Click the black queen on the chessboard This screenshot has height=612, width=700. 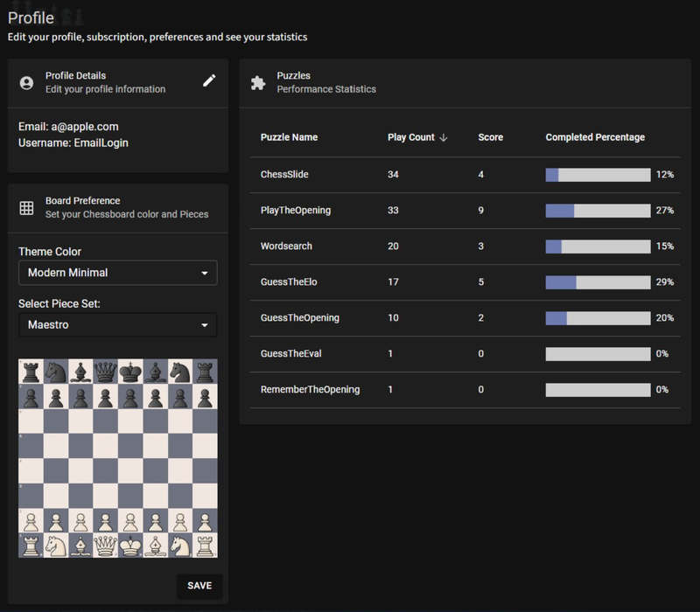106,372
